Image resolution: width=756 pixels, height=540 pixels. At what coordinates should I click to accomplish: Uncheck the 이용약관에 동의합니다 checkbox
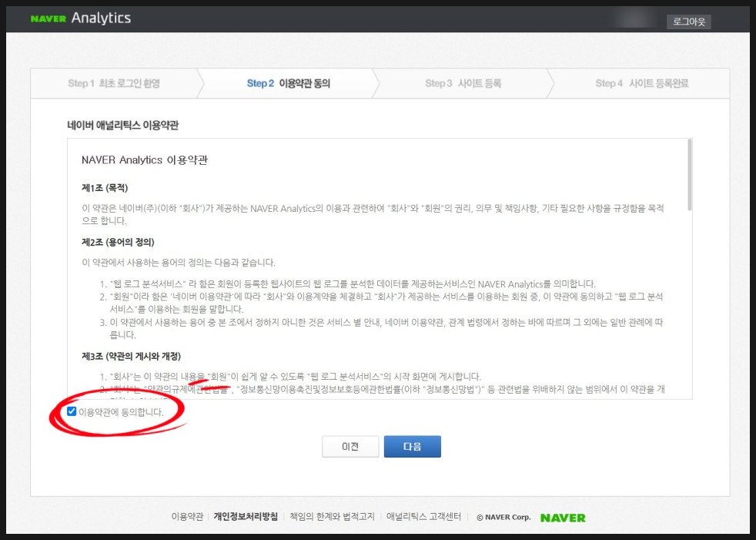click(x=72, y=411)
